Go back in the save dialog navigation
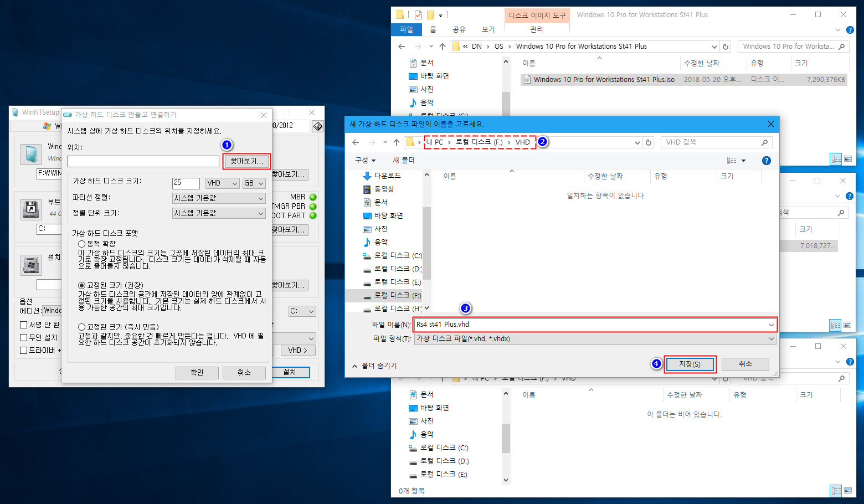This screenshot has width=864, height=504. pos(356,142)
